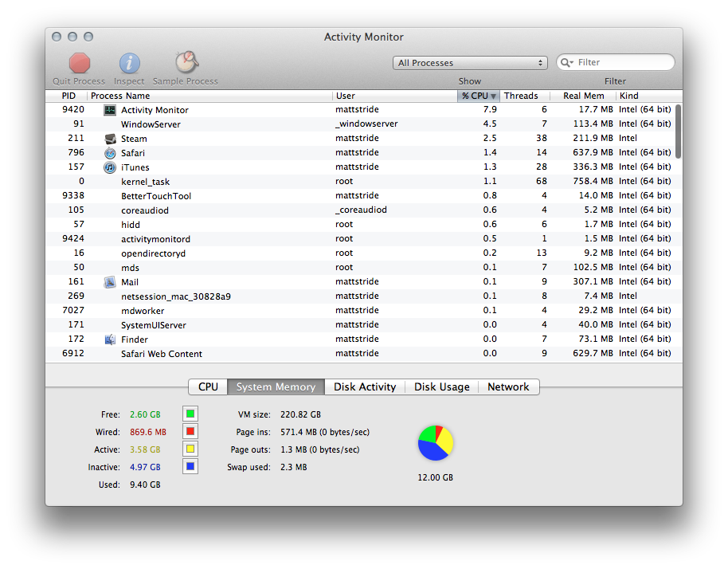Click the Sample Process magnifier icon
This screenshot has height=569, width=728.
pyautogui.click(x=186, y=62)
